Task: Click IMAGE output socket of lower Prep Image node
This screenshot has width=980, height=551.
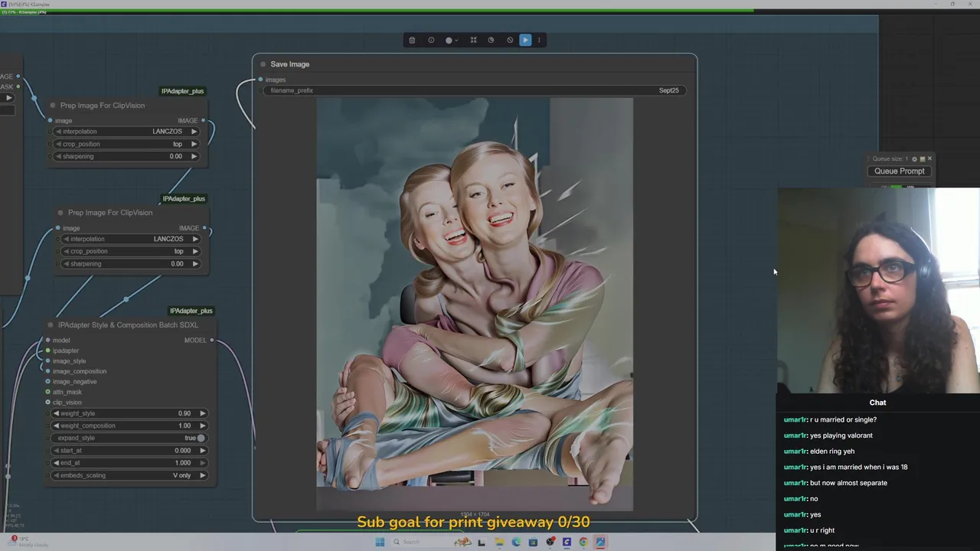Action: click(x=204, y=228)
